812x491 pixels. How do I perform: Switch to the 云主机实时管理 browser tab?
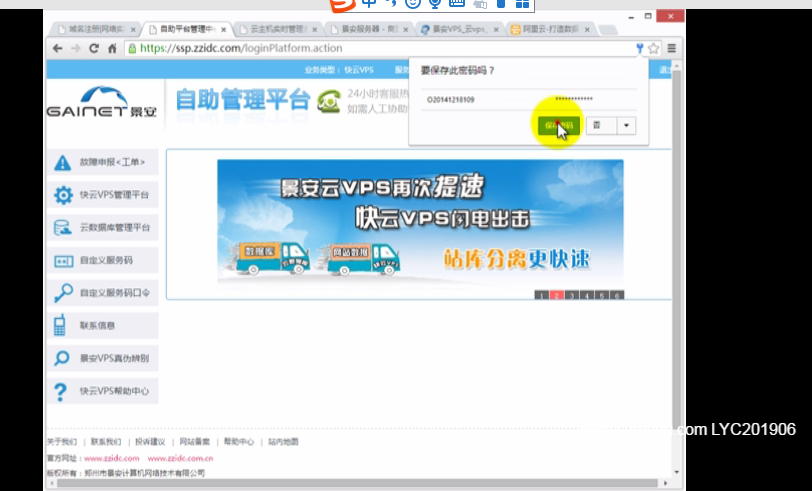[277, 30]
